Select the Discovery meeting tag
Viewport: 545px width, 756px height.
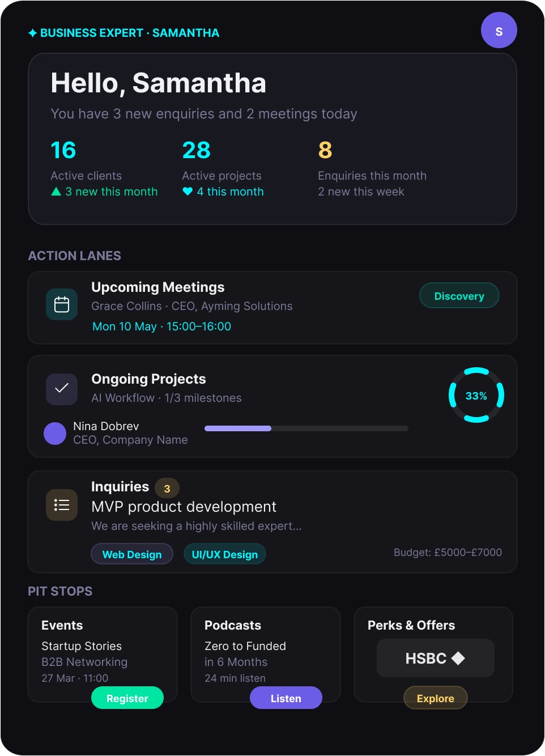coord(459,296)
